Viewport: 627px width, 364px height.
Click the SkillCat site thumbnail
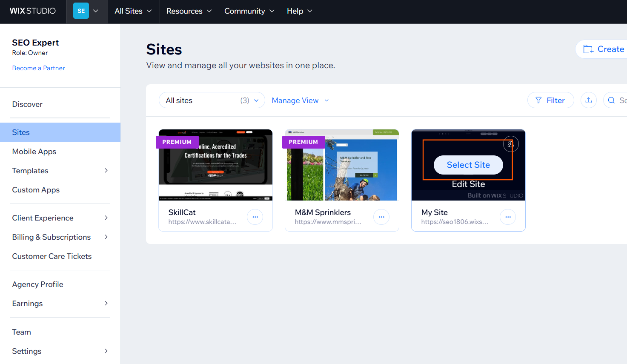pyautogui.click(x=215, y=165)
